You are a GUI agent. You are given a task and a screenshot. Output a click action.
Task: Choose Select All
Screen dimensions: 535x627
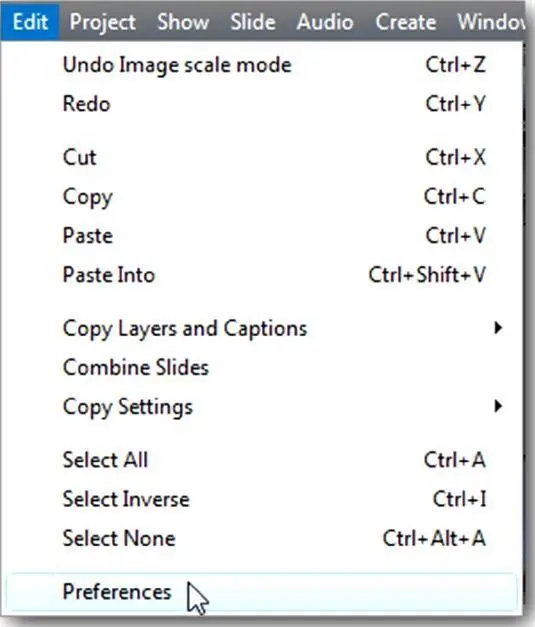click(262, 460)
